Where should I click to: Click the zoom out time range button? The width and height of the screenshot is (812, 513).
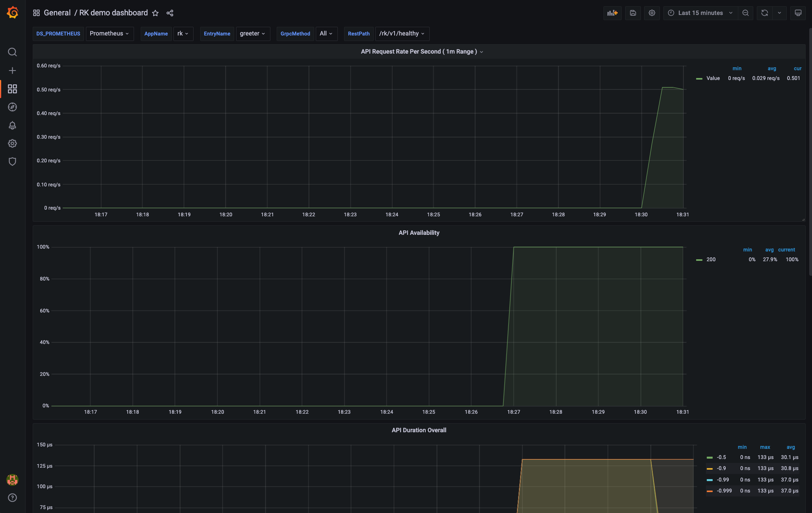coord(745,13)
